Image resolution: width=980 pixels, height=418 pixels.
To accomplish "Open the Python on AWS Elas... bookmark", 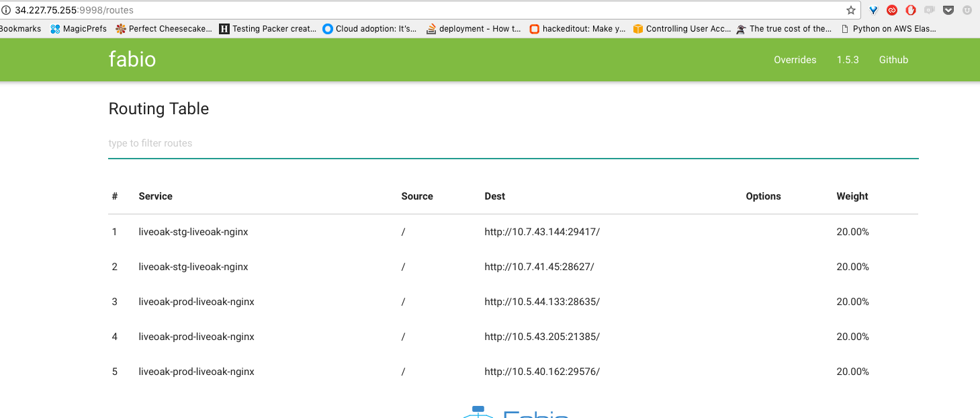I will [x=888, y=29].
